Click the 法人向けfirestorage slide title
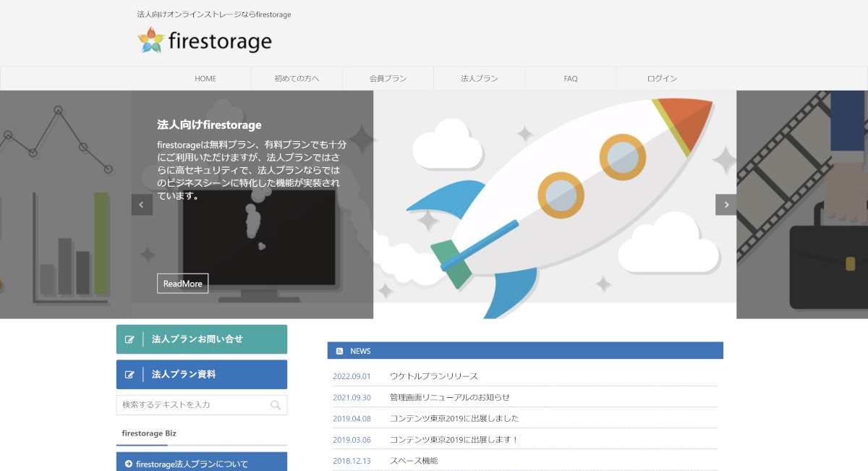Screen dimensions: 868x471 click(x=209, y=125)
